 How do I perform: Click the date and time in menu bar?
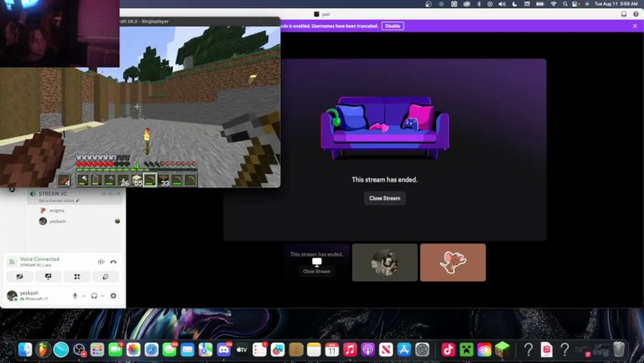coord(616,4)
